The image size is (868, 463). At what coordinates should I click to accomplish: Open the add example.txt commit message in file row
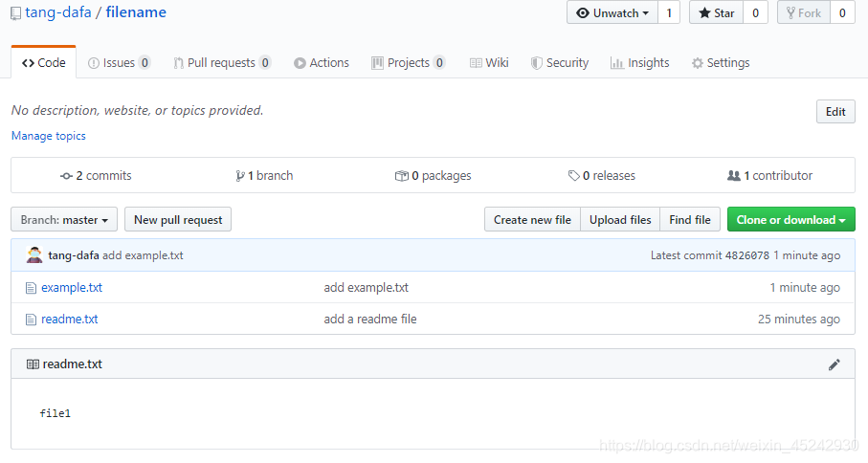tap(367, 287)
